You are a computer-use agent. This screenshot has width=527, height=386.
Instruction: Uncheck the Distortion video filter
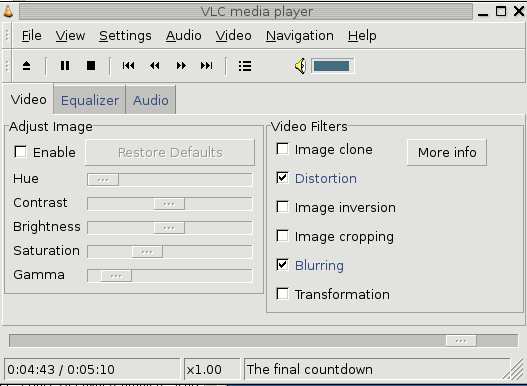click(x=282, y=178)
